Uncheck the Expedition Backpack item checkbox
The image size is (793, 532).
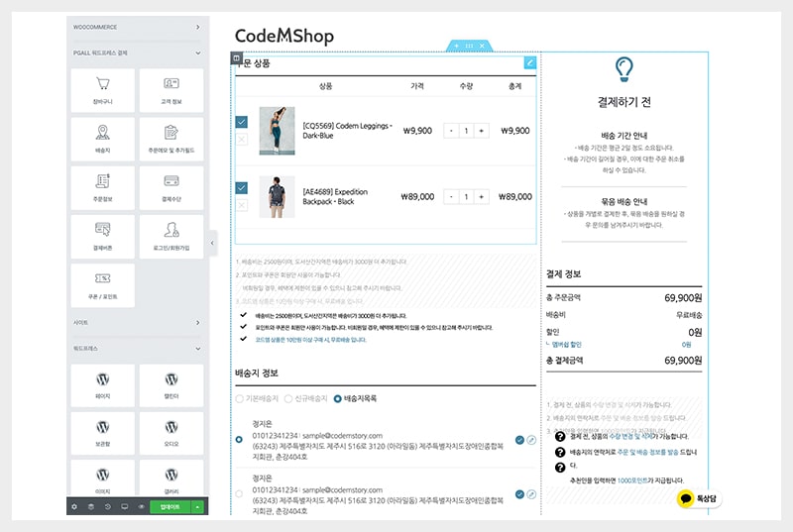242,187
